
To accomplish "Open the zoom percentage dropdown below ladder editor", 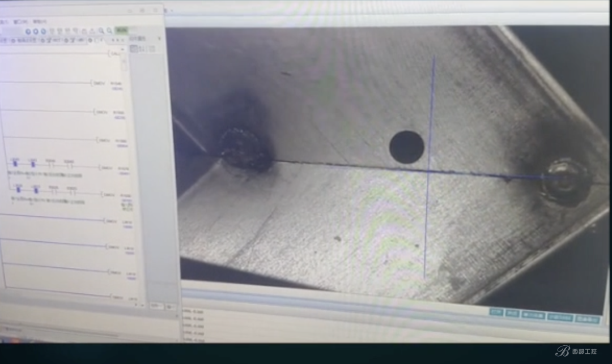I will (158, 306).
